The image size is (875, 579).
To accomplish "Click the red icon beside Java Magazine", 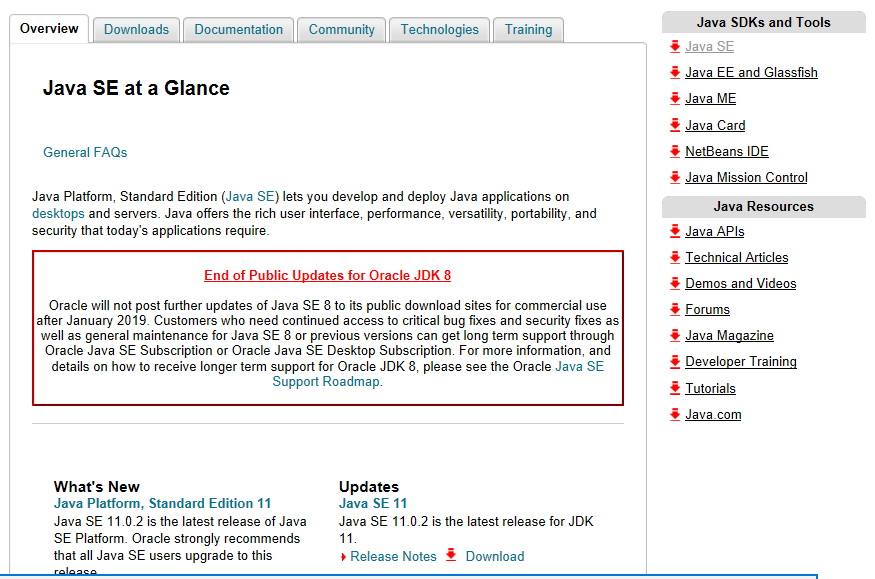I will pos(675,335).
